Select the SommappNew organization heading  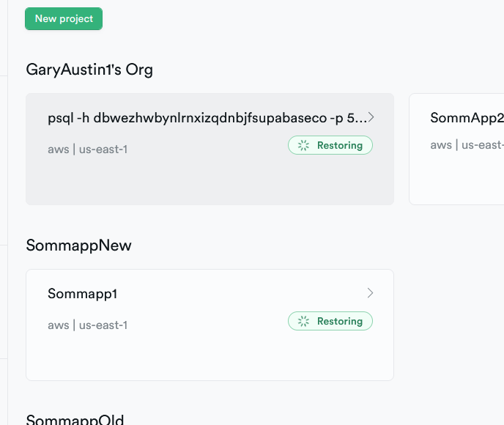click(x=79, y=245)
